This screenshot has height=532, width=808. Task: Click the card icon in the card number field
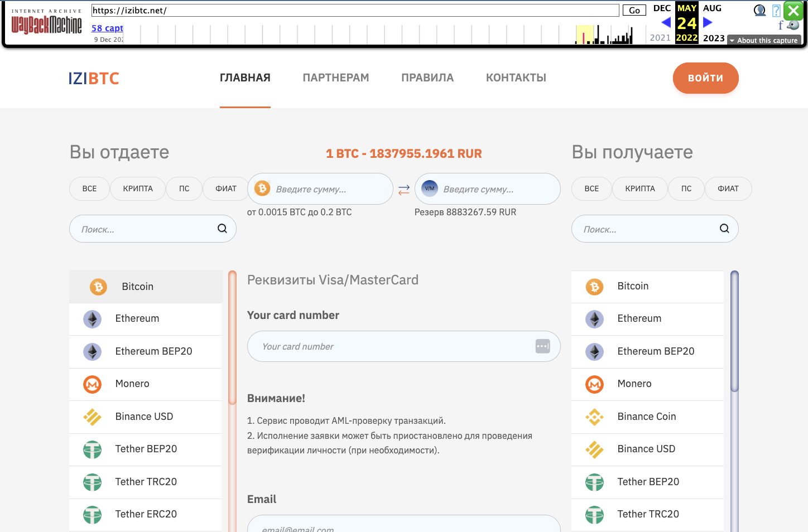pyautogui.click(x=542, y=346)
